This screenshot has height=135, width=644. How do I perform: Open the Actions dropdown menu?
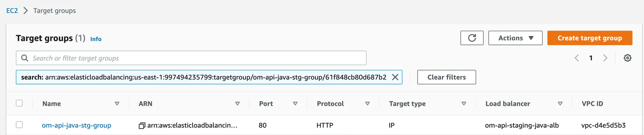[x=515, y=38]
